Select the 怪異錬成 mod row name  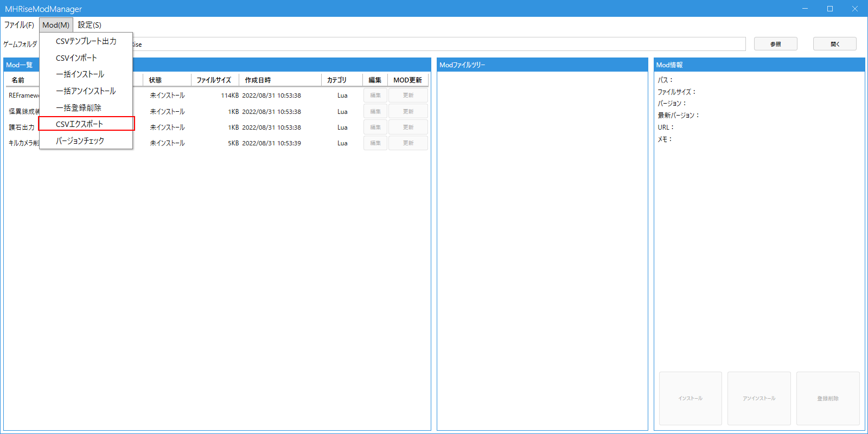(x=24, y=112)
